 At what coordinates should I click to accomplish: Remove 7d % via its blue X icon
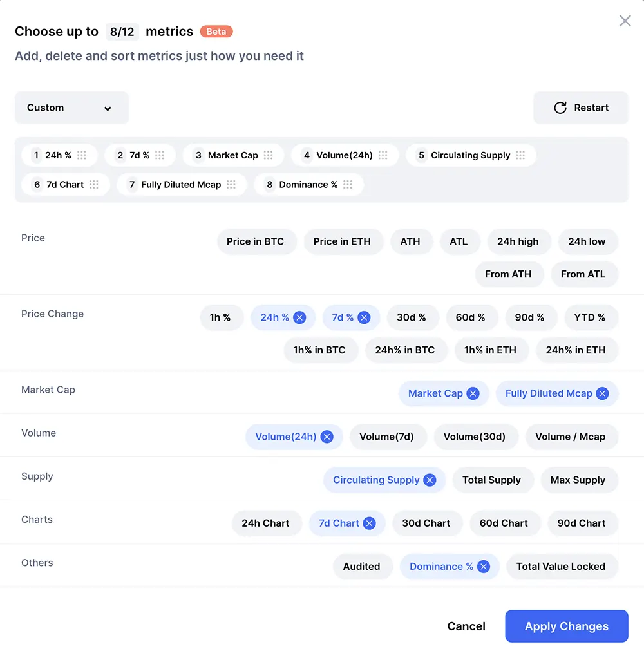click(x=364, y=317)
